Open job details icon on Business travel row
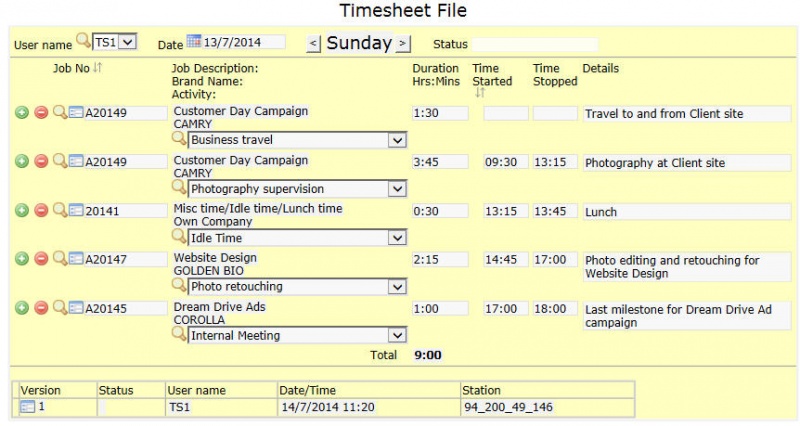 (x=76, y=112)
